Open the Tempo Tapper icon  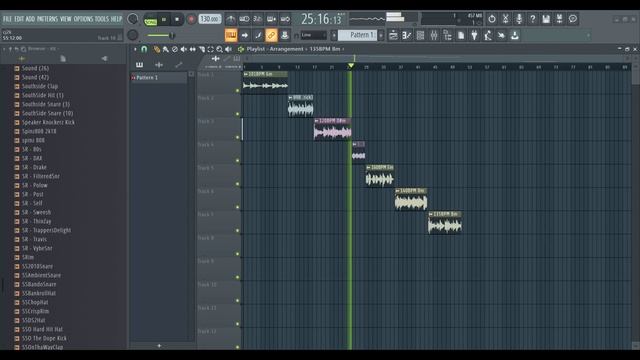(488, 36)
